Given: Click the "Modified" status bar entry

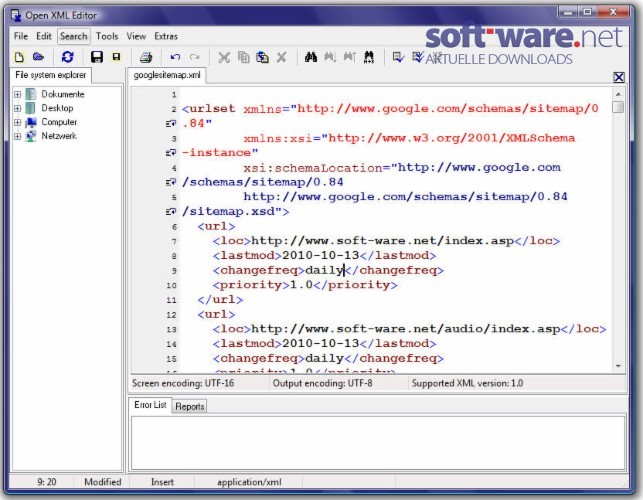Looking at the screenshot, I should 103,482.
